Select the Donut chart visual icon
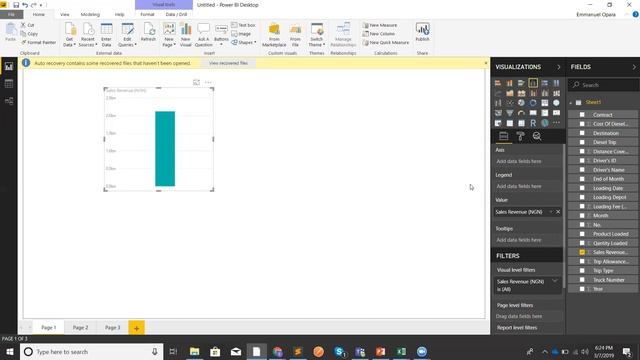This screenshot has height=360, width=640. (533, 103)
